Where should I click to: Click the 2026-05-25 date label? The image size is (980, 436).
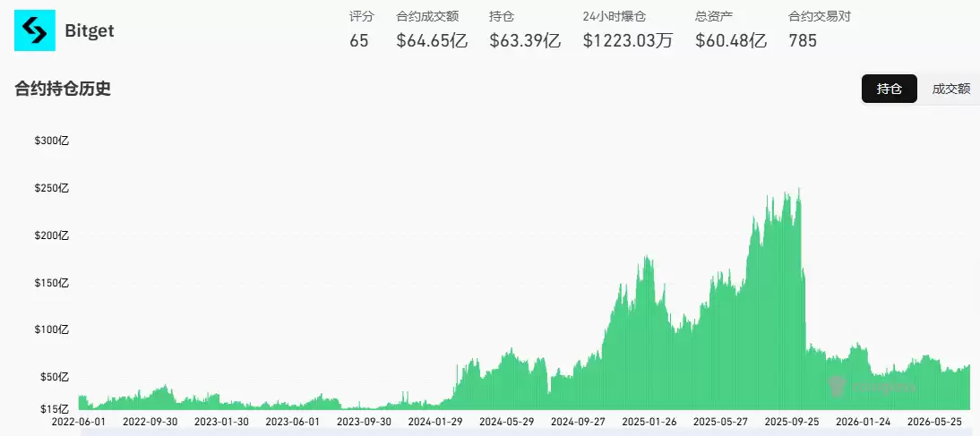(933, 422)
